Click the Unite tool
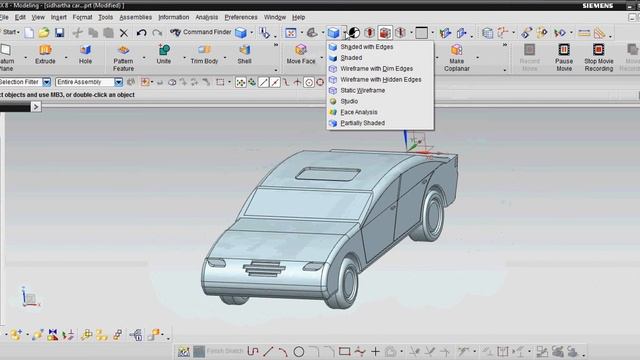640x360 pixels. point(164,55)
